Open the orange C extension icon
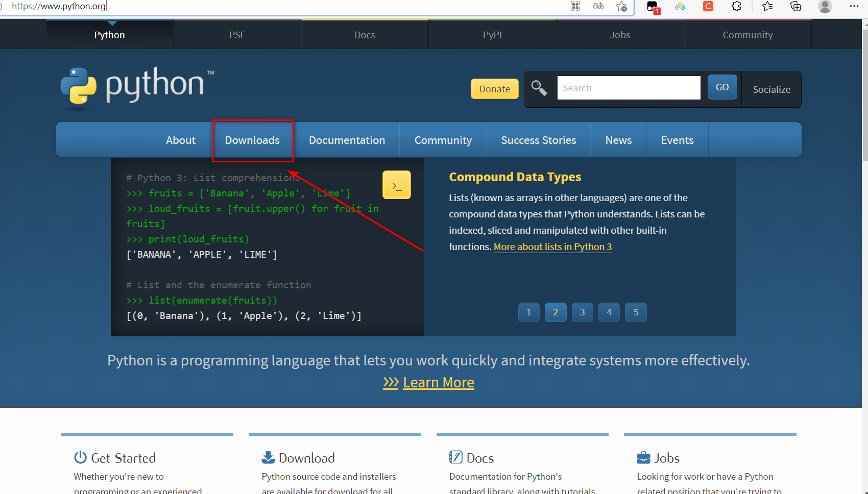868x494 pixels. 708,6
